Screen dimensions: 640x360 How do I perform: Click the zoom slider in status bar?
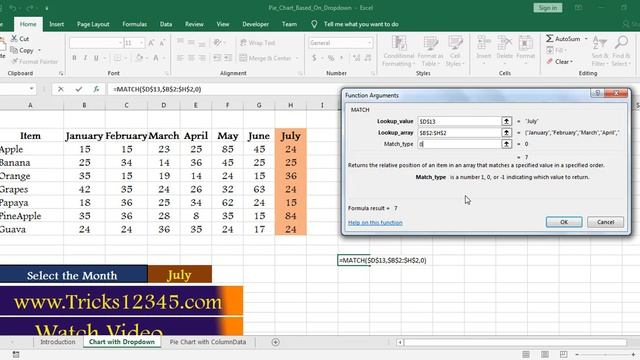point(605,354)
